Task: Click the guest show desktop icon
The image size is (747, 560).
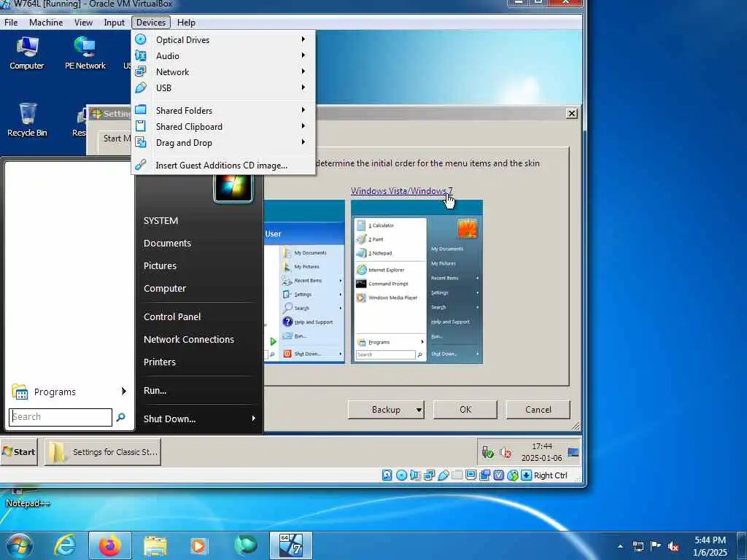Action: (573, 452)
